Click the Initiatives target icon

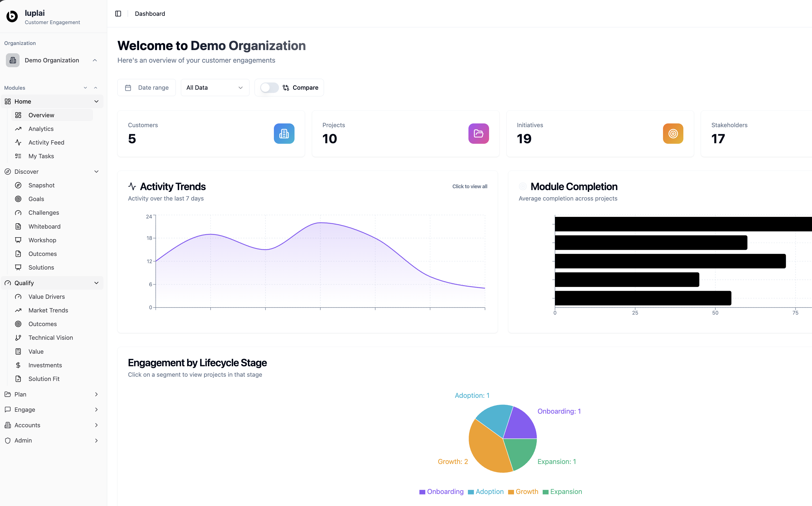click(673, 134)
